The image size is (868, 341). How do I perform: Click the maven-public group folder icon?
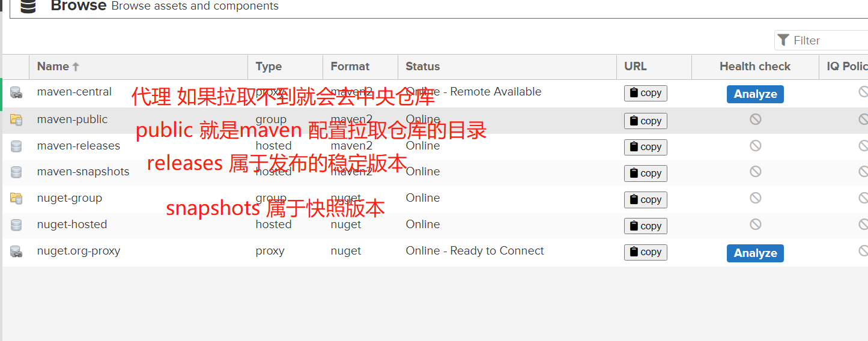16,119
